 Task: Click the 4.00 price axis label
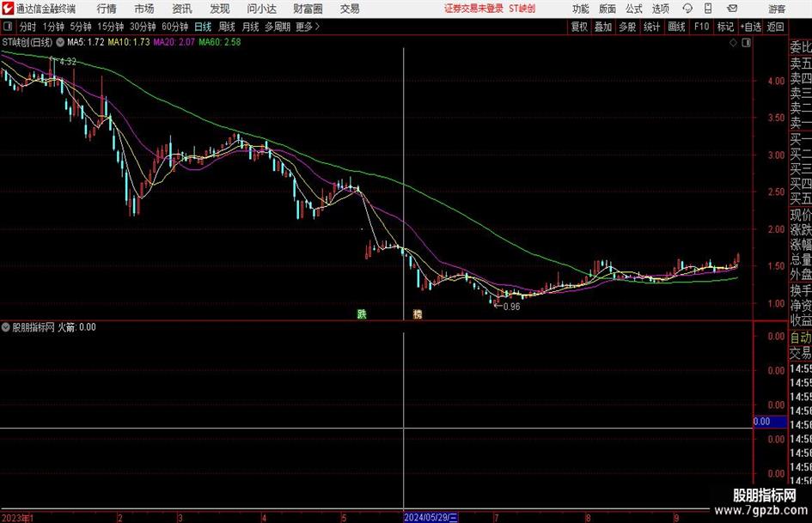[776, 81]
